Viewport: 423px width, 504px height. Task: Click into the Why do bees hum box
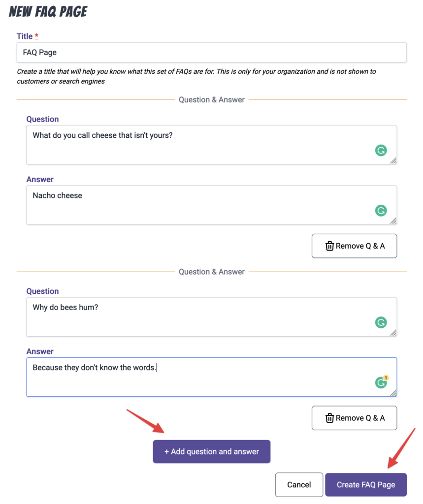coord(212,316)
